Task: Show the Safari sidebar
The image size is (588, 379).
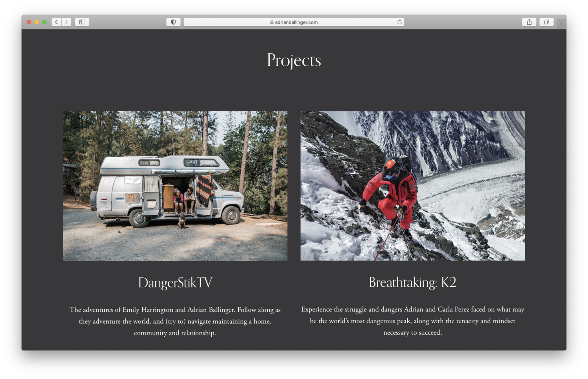Action: click(82, 22)
